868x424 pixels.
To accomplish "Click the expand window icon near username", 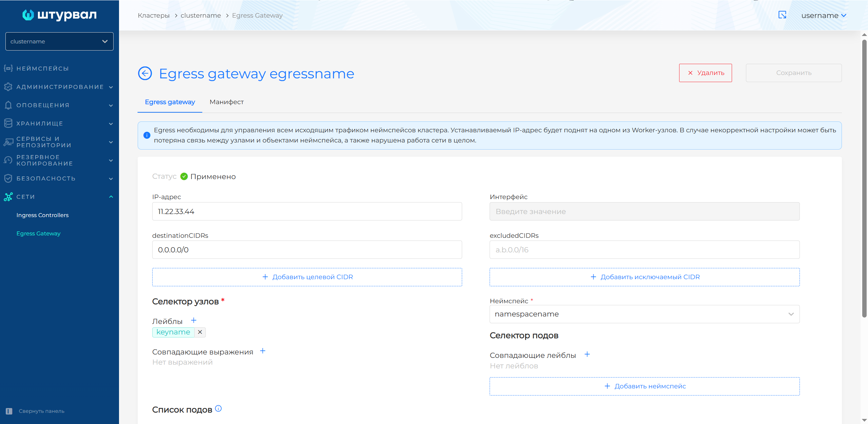I will pyautogui.click(x=782, y=15).
